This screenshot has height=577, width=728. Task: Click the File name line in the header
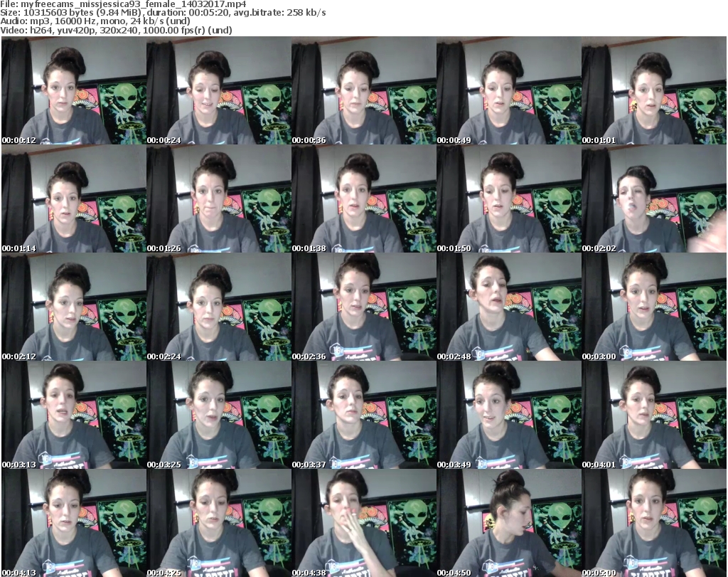click(123, 4)
